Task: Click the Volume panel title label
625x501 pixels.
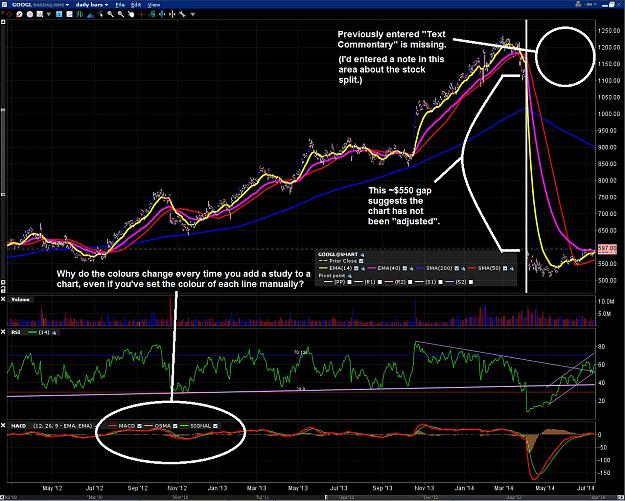Action: [x=20, y=299]
